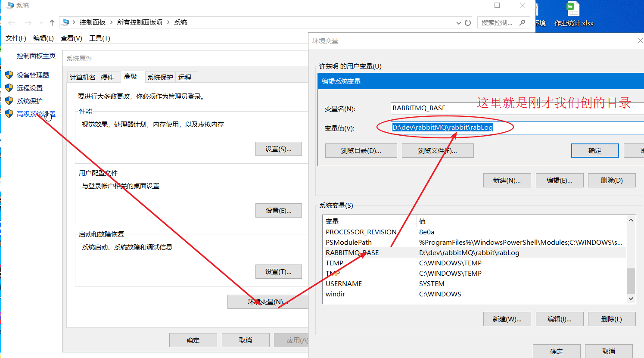The height and width of the screenshot is (358, 644).
Task: Select PROCESSOR_REVISION variable row
Action: point(474,232)
